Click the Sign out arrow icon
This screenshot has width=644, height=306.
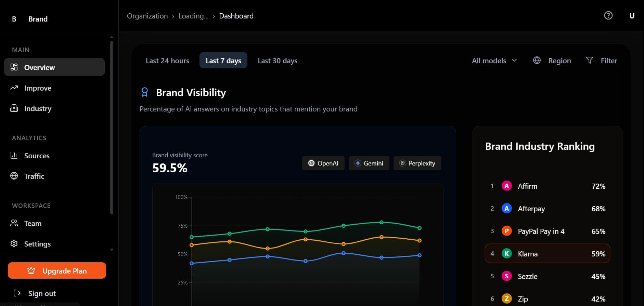click(17, 293)
